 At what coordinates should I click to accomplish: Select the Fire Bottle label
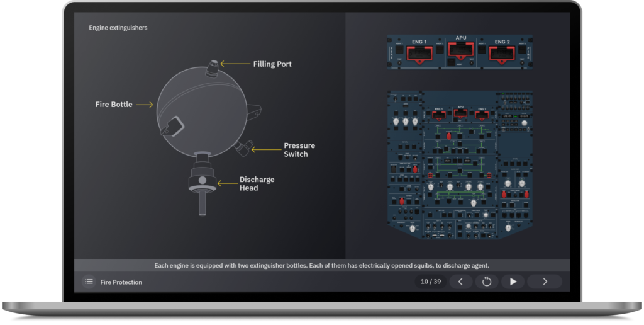point(114,105)
